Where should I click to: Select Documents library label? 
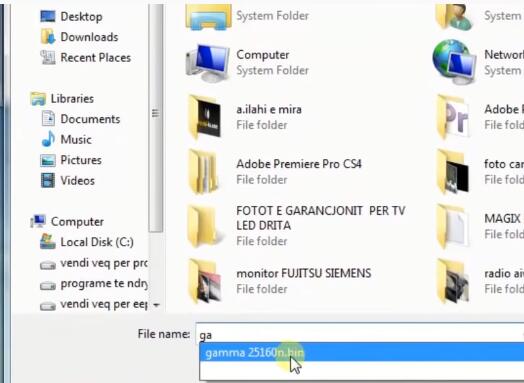pyautogui.click(x=90, y=119)
